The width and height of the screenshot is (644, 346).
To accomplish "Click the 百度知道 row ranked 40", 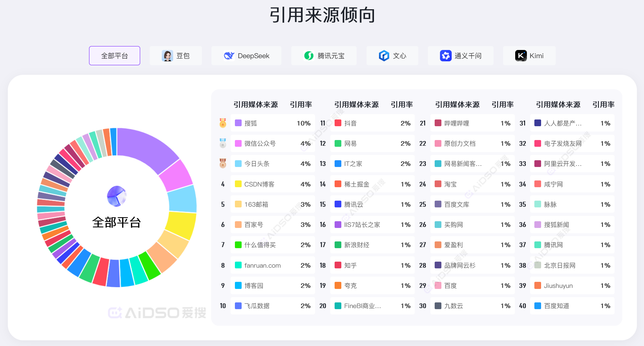I will (572, 306).
